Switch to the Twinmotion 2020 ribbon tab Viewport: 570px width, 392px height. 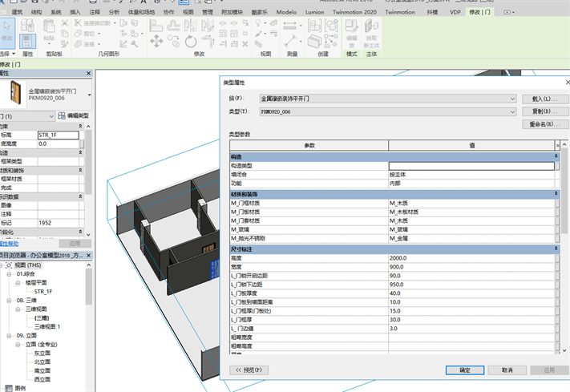click(354, 12)
